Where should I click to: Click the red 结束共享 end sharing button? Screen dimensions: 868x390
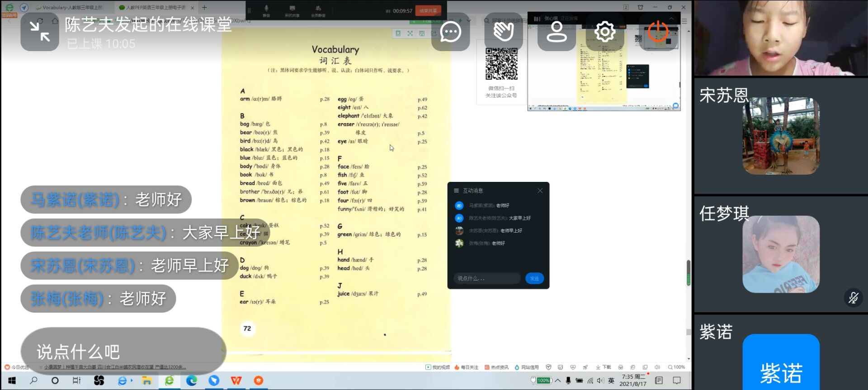[x=428, y=10]
